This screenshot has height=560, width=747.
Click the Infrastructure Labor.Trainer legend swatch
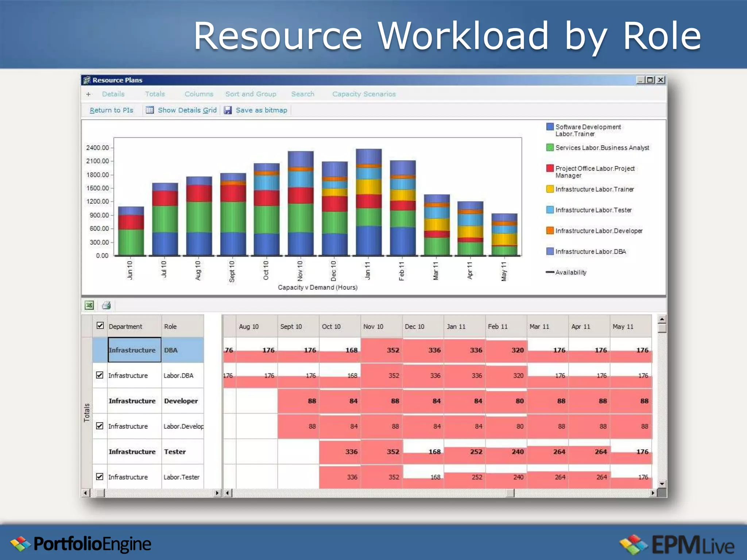(550, 189)
